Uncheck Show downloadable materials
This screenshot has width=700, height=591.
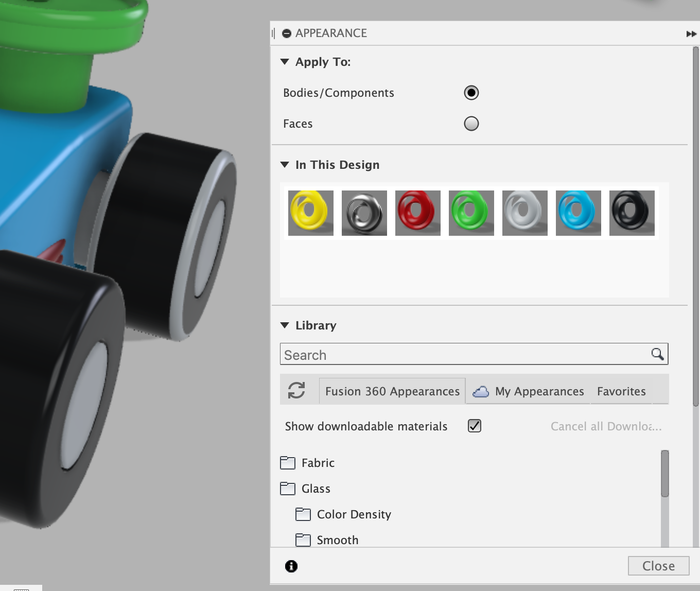(x=475, y=426)
